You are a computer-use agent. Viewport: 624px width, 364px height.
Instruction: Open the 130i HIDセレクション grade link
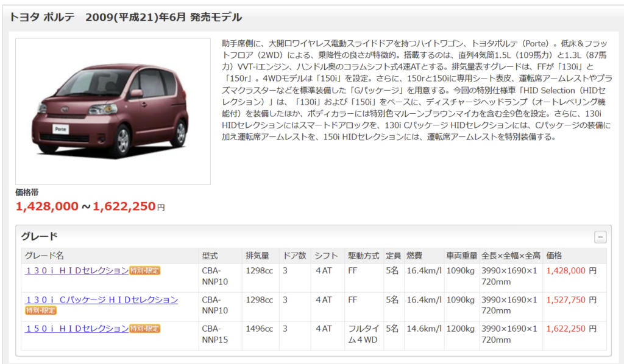(x=77, y=270)
